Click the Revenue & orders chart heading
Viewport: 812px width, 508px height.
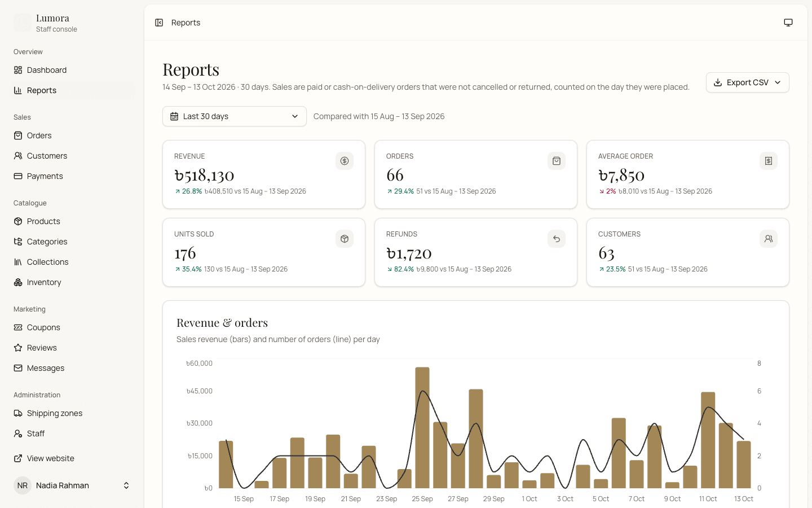222,323
